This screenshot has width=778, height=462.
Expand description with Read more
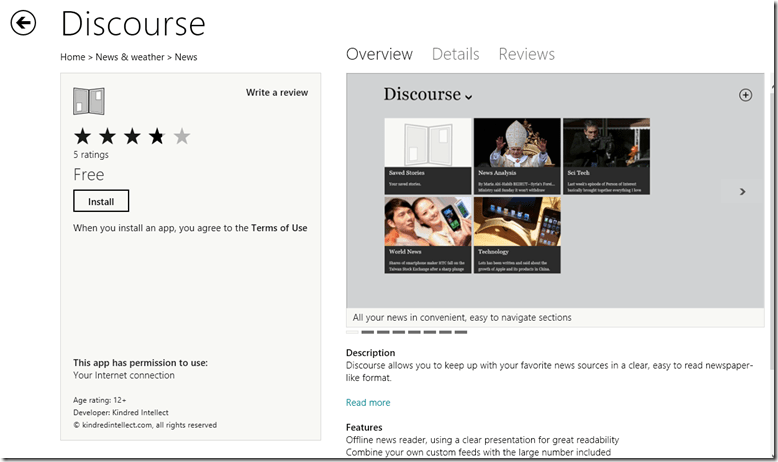coord(368,403)
